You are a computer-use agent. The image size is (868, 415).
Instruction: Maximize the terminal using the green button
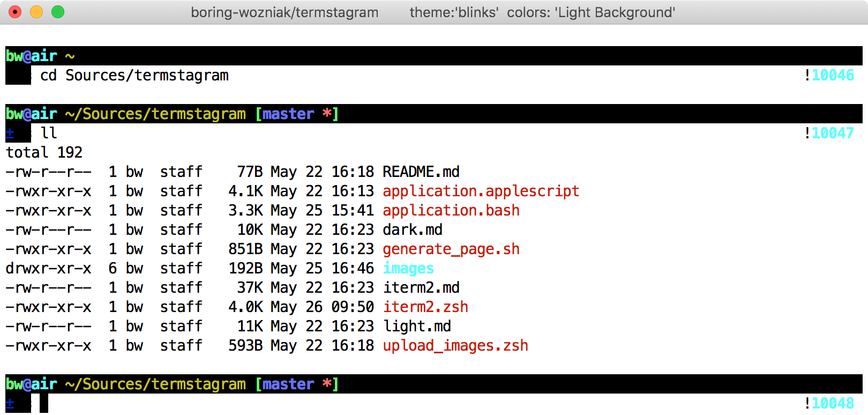[58, 12]
